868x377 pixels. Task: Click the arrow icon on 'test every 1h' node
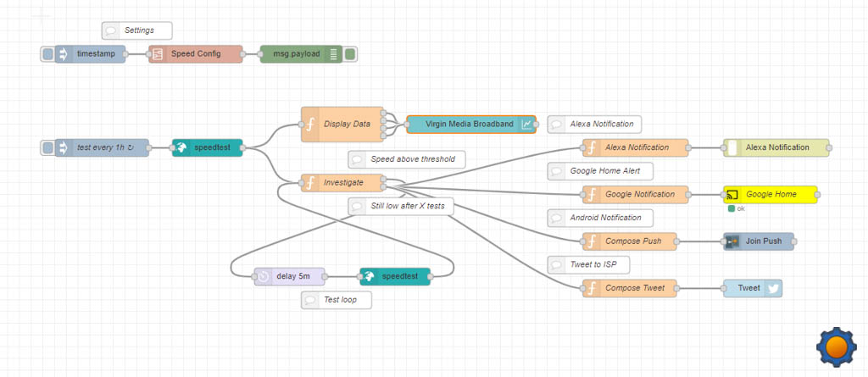tap(63, 147)
